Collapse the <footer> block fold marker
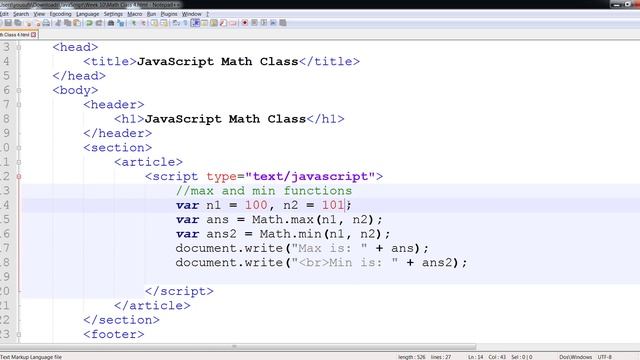The image size is (640, 360). [x=19, y=334]
